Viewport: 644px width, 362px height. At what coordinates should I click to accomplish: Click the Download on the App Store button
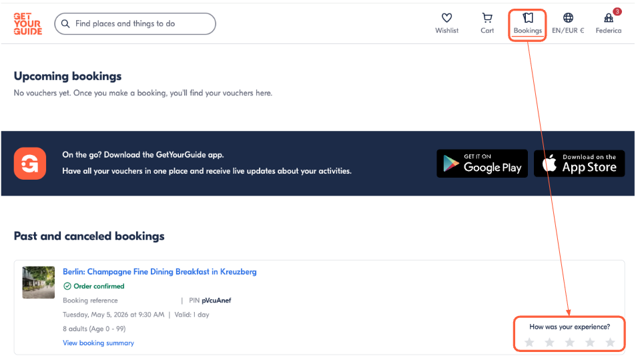point(579,164)
